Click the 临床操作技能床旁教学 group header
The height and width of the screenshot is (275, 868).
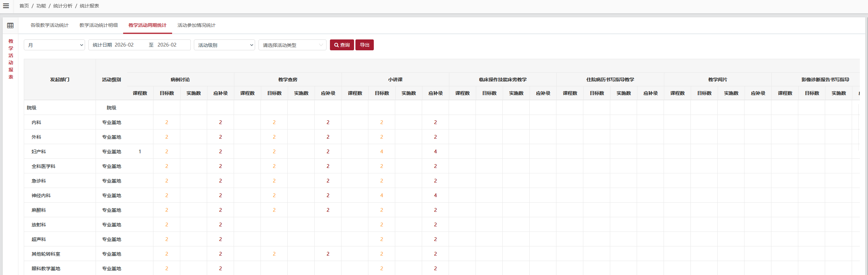(503, 80)
